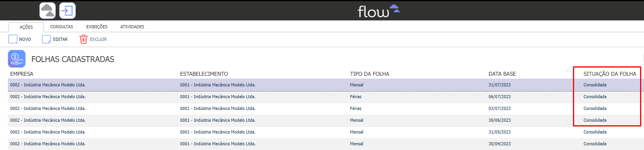The height and width of the screenshot is (150, 644).
Task: Select the Mensal row dated 31/07/2023
Action: [325, 85]
